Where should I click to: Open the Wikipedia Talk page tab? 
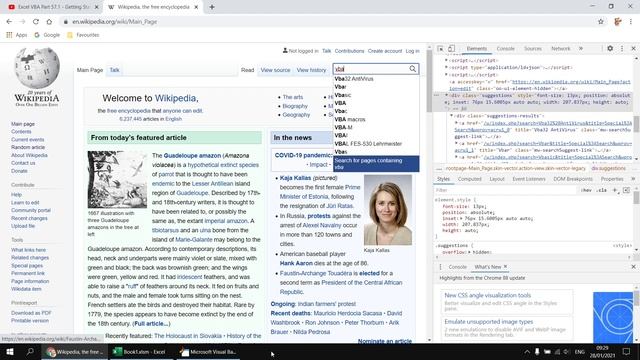[114, 70]
